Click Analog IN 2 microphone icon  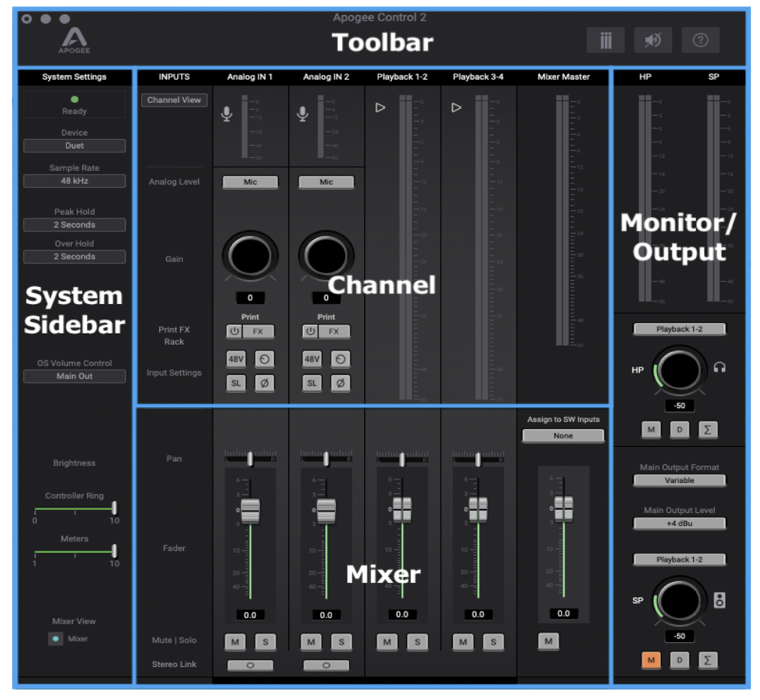(303, 114)
